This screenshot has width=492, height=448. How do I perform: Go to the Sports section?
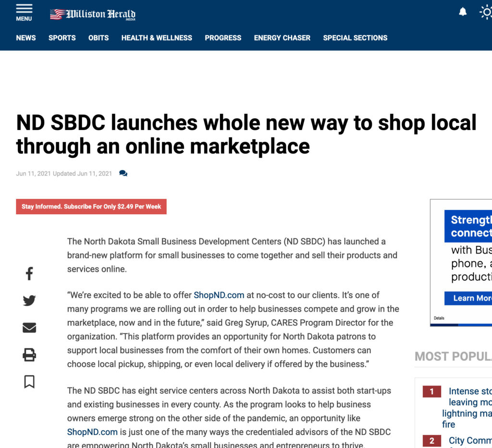click(62, 38)
